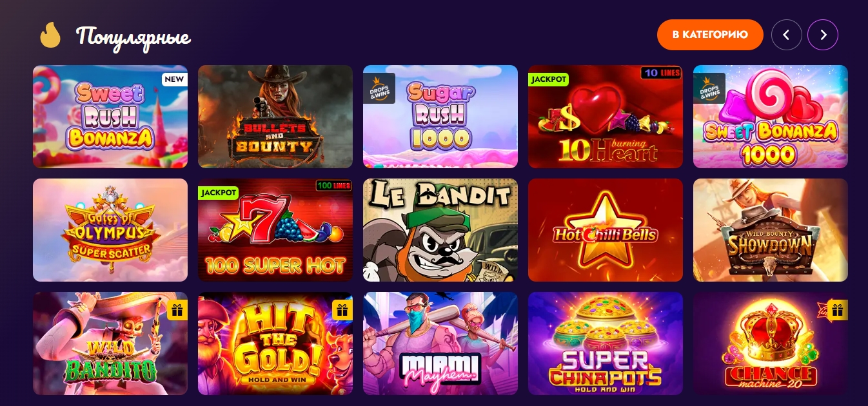Image resolution: width=868 pixels, height=406 pixels.
Task: Go to the previous page of popular games
Action: [x=787, y=35]
